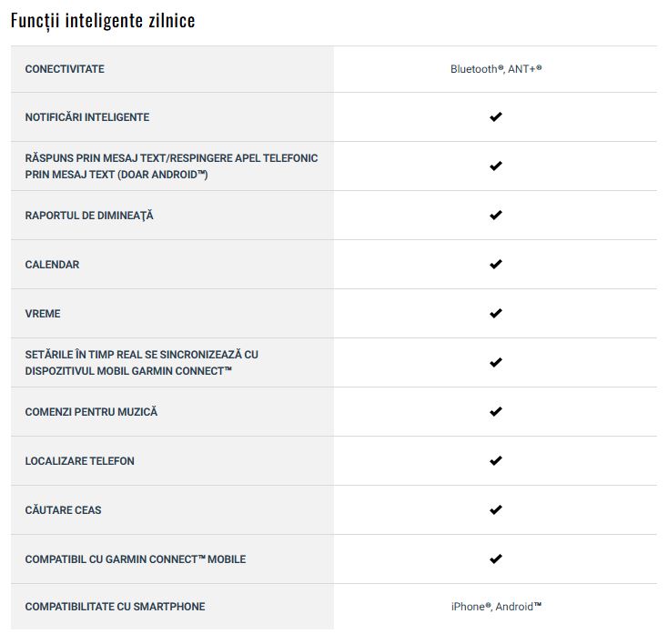Click the Căutare Ceas label
The image size is (668, 644).
coord(63,509)
